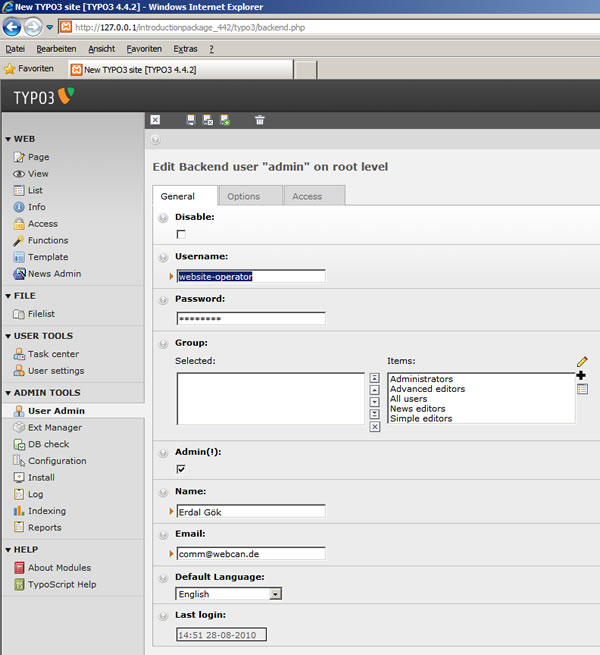Remove selected group with the X button
600x655 pixels.
click(x=375, y=426)
